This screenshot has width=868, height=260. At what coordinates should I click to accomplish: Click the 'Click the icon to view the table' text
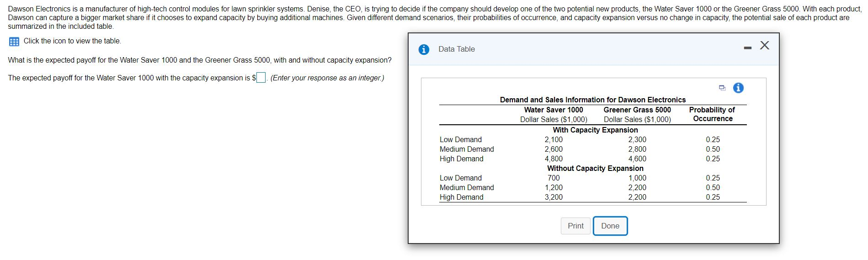tap(72, 41)
